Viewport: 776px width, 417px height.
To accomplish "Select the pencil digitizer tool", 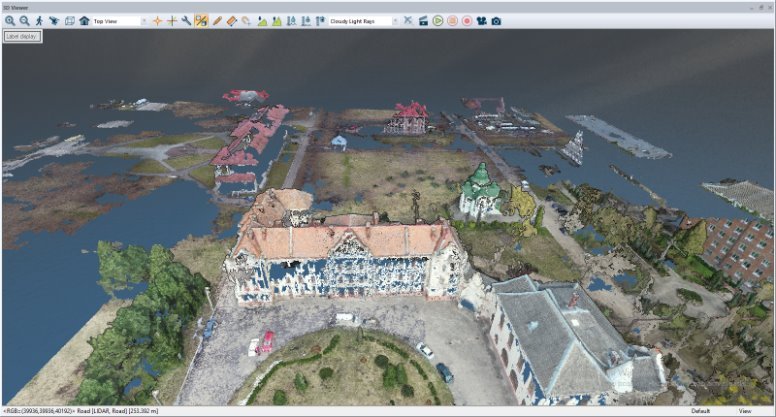I will coord(216,20).
